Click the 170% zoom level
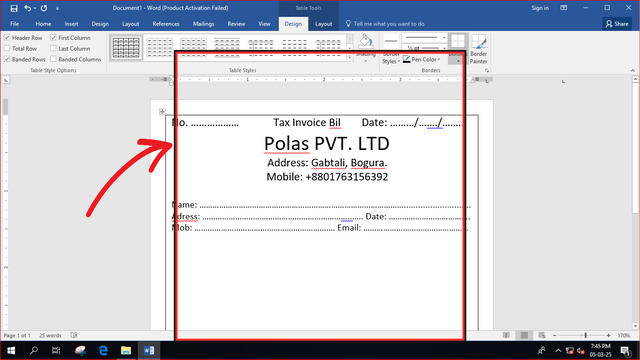Image resolution: width=640 pixels, height=360 pixels. (624, 336)
